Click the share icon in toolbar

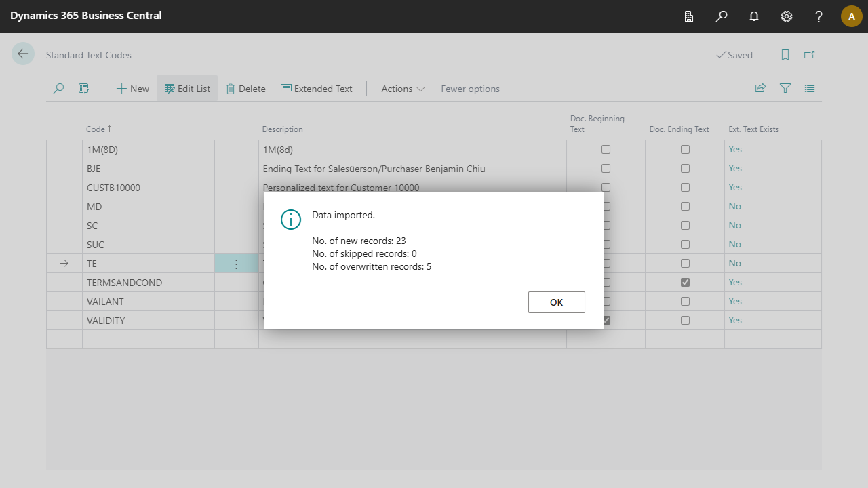tap(761, 89)
